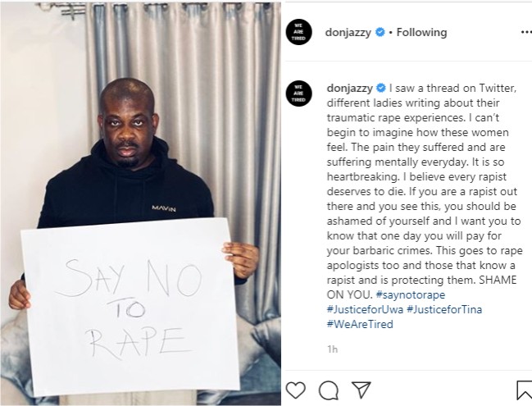
Task: Open the #saynotorape hashtag
Action: 411,294
